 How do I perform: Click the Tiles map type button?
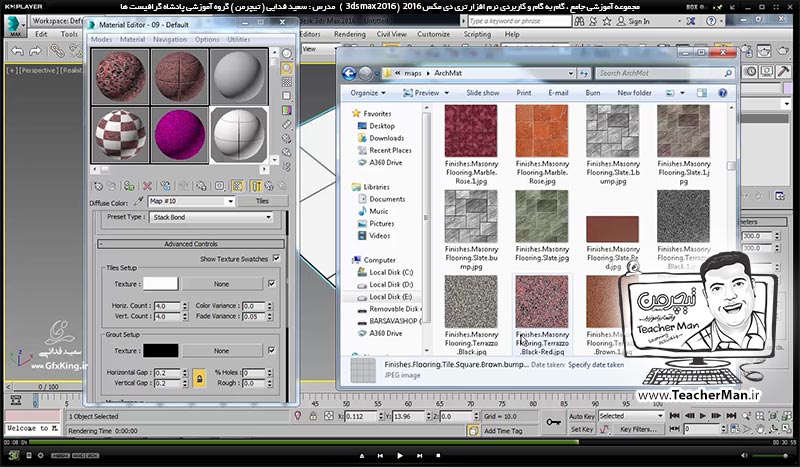tap(262, 202)
